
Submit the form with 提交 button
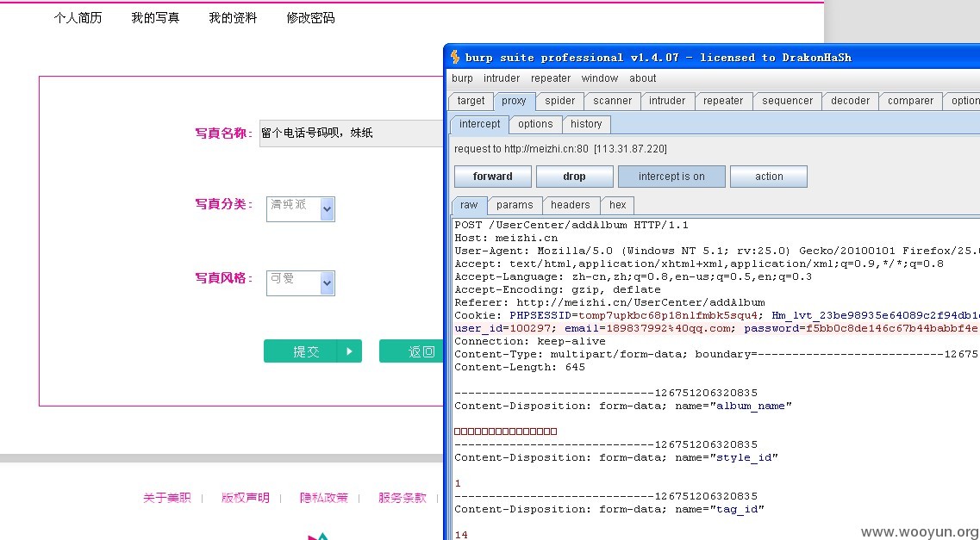(x=313, y=351)
